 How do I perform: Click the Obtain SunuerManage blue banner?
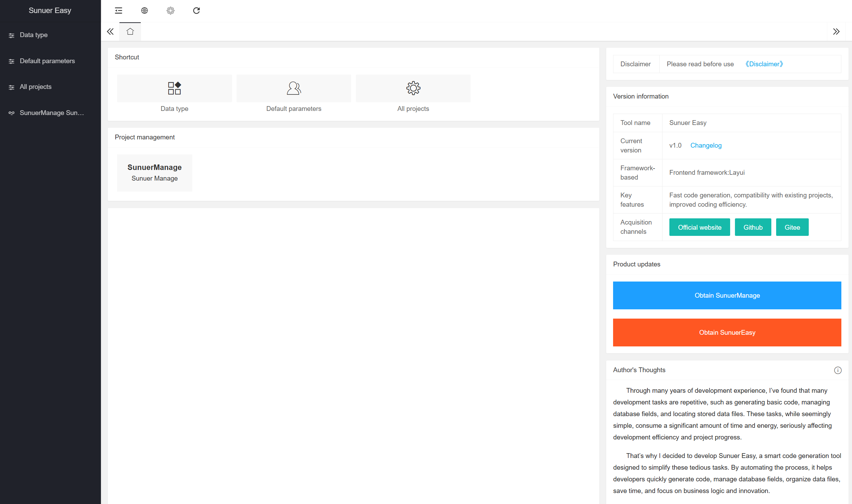click(727, 296)
